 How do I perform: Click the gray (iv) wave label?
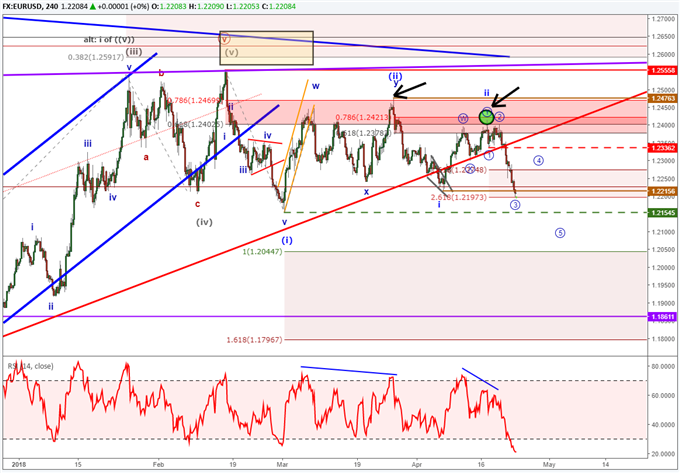pyautogui.click(x=203, y=222)
